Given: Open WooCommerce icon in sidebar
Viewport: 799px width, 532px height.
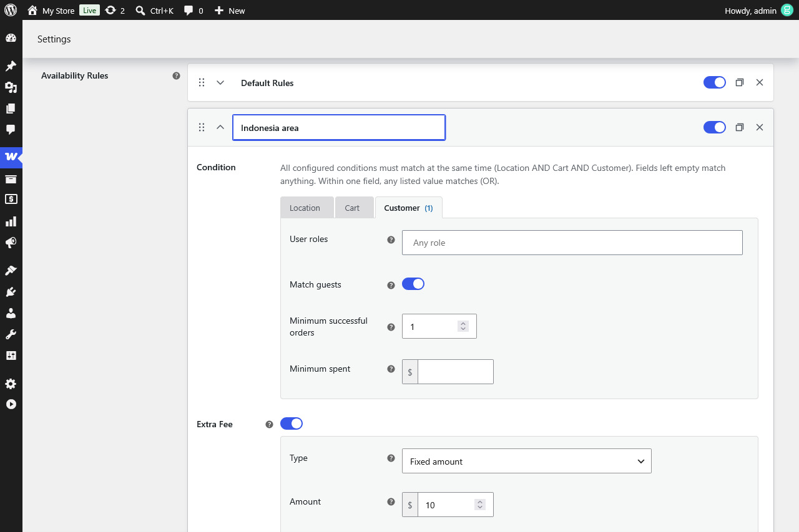Looking at the screenshot, I should click(11, 157).
